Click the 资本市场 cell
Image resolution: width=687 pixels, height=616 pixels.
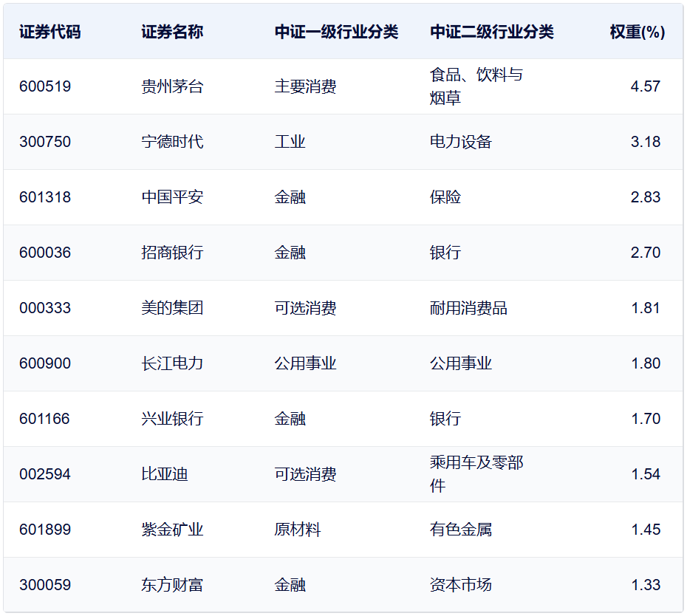461,585
